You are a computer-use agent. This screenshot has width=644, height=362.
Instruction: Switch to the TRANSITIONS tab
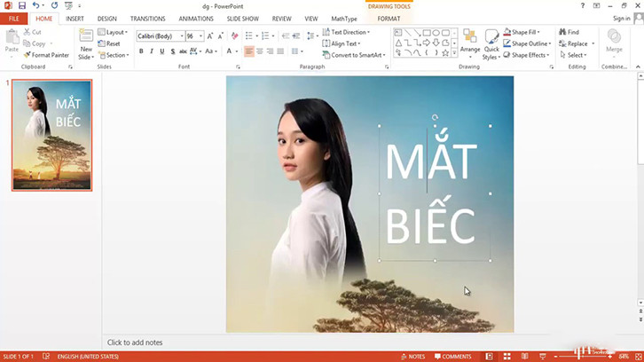[x=148, y=19]
